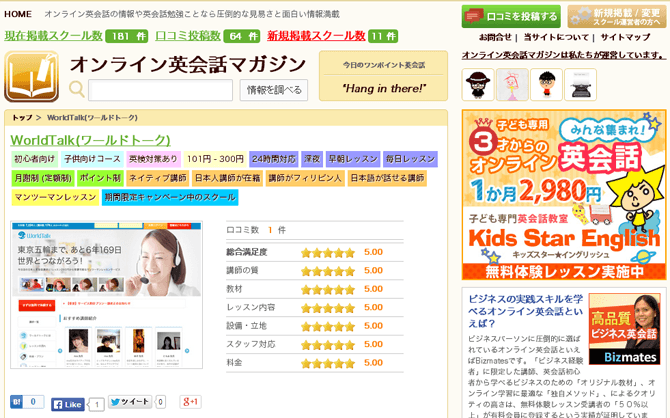Viewport: 670px width, 418px height.
Task: Click the 料金 rating value 5.00
Action: pyautogui.click(x=373, y=363)
